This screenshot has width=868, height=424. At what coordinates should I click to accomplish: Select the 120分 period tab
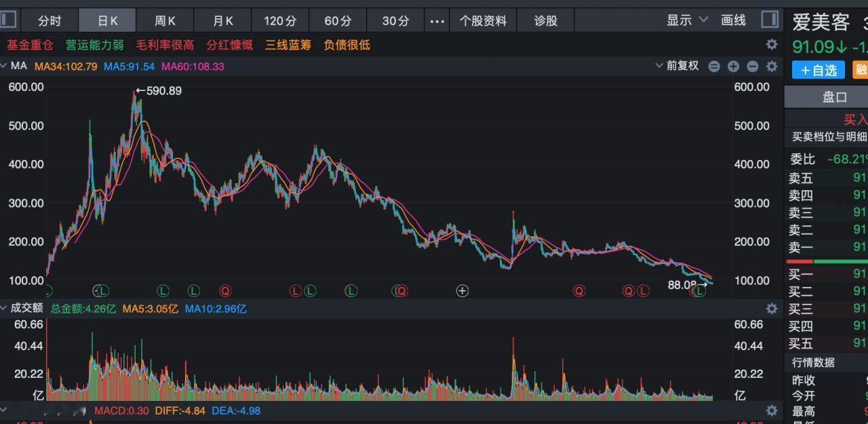[280, 20]
